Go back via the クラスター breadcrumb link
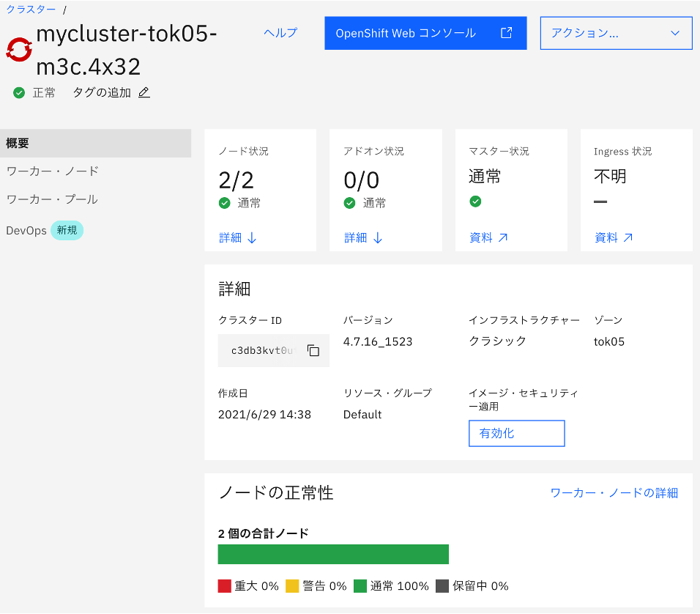This screenshot has width=700, height=614. [31, 9]
